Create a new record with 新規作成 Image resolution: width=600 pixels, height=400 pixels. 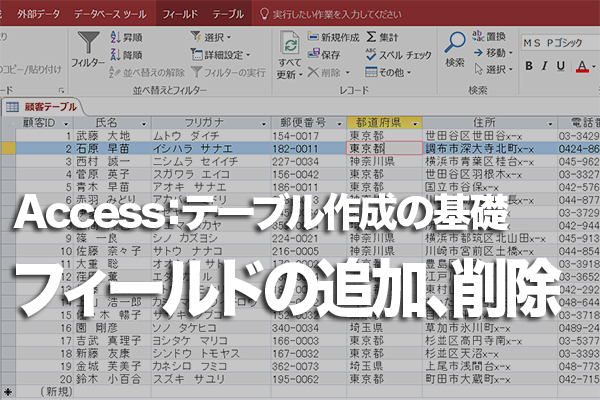334,37
